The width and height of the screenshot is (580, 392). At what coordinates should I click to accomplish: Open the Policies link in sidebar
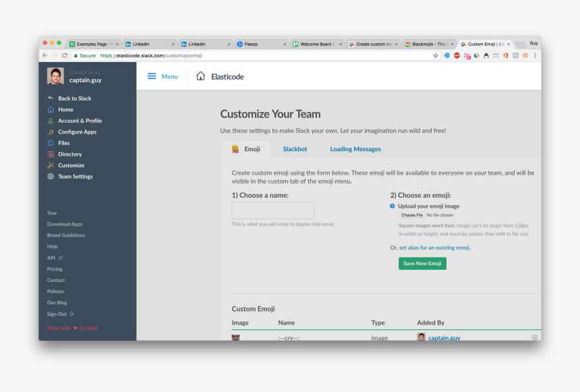55,291
